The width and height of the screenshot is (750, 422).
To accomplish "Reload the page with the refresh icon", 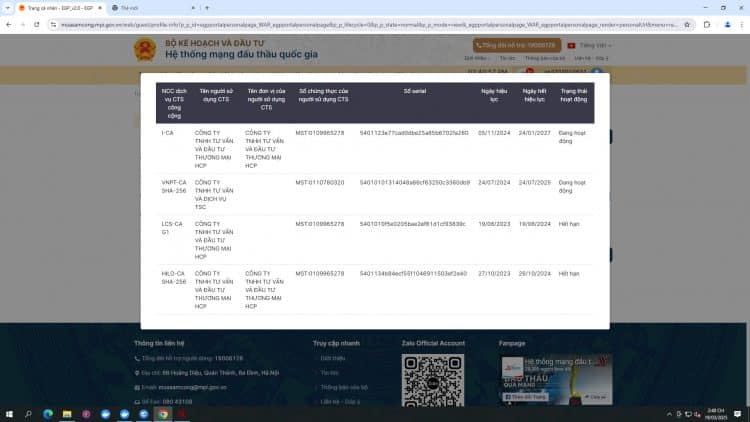I will tap(37, 24).
